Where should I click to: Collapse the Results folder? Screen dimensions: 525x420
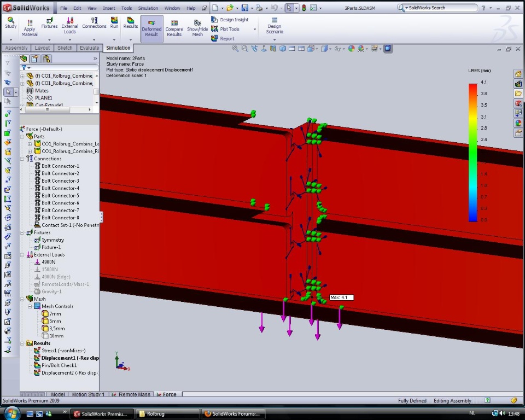click(x=22, y=343)
